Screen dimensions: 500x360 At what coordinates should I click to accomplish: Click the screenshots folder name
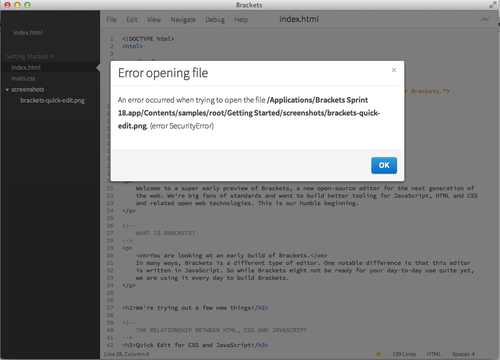pyautogui.click(x=28, y=89)
